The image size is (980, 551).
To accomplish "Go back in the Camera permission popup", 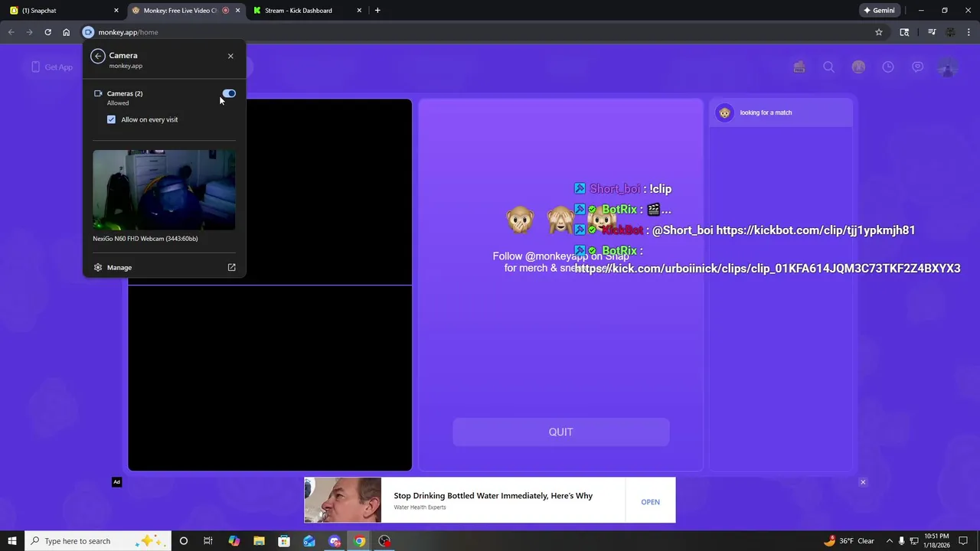I will coord(97,56).
